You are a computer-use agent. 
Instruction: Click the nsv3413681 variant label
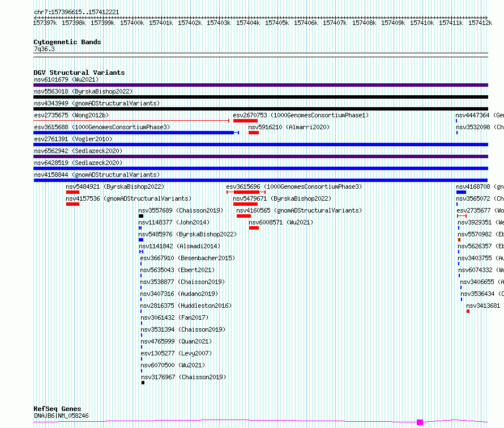[x=483, y=306]
